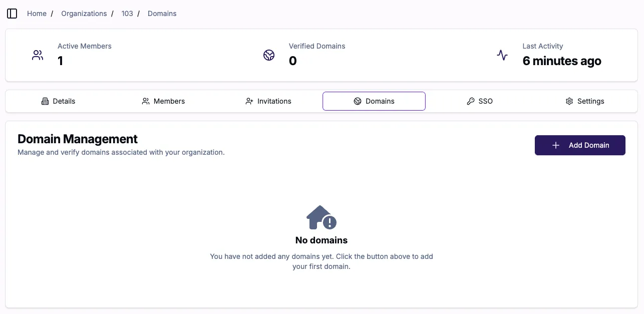Open the Settings tab
This screenshot has width=644, height=314.
[584, 101]
